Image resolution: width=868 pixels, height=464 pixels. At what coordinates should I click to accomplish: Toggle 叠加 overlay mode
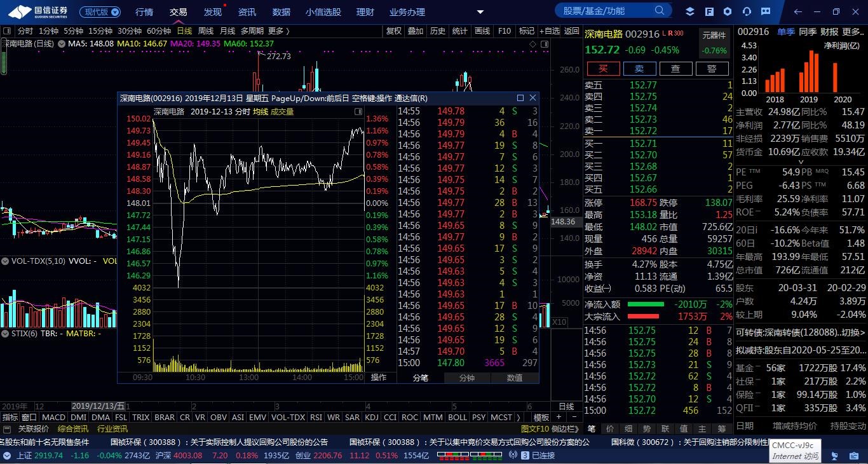416,31
